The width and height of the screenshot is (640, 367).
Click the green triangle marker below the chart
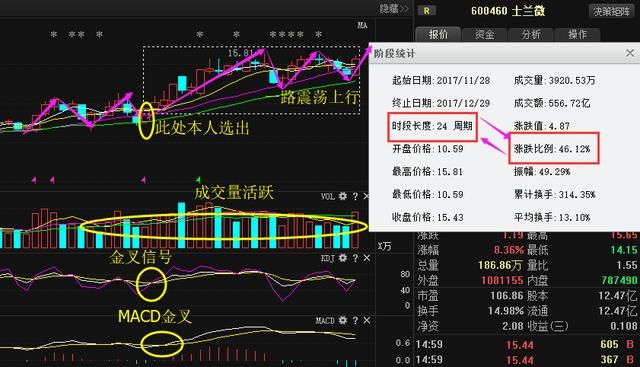click(x=198, y=179)
